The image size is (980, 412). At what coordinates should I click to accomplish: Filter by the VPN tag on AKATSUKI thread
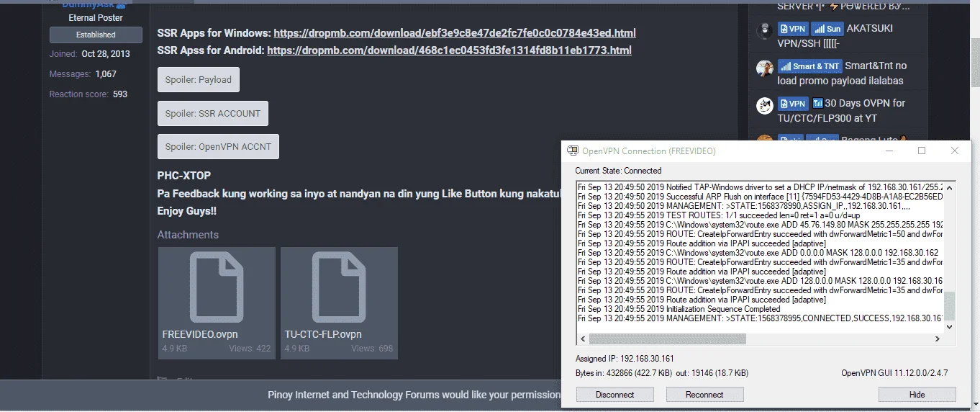[x=793, y=29]
